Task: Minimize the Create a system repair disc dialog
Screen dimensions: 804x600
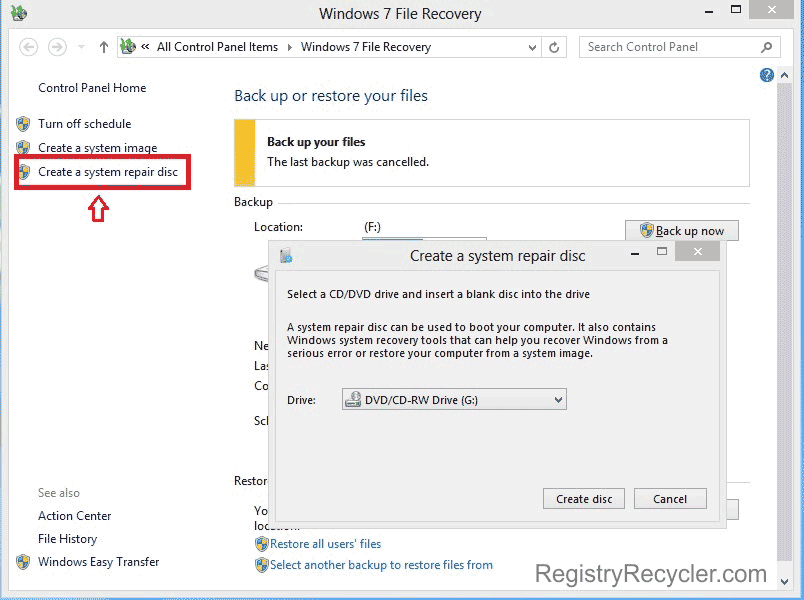Action: 635,253
